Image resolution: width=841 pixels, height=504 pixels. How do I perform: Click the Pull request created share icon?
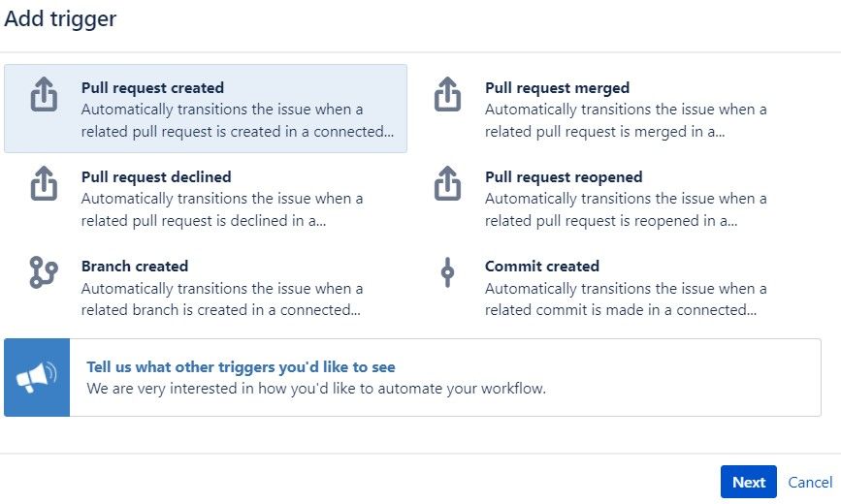click(44, 94)
